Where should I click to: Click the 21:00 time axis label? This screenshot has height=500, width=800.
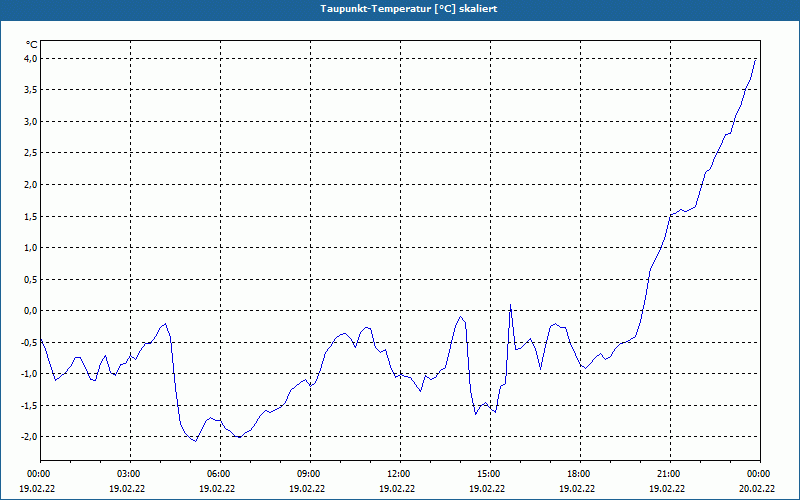point(670,474)
